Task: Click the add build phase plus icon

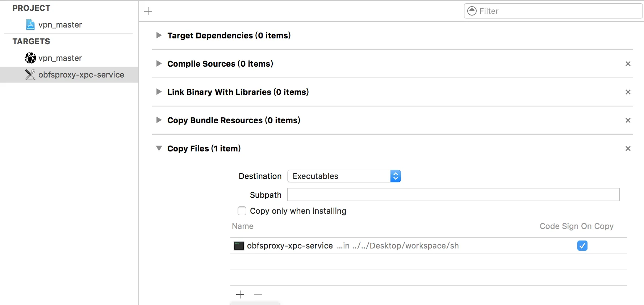Action: click(x=148, y=11)
